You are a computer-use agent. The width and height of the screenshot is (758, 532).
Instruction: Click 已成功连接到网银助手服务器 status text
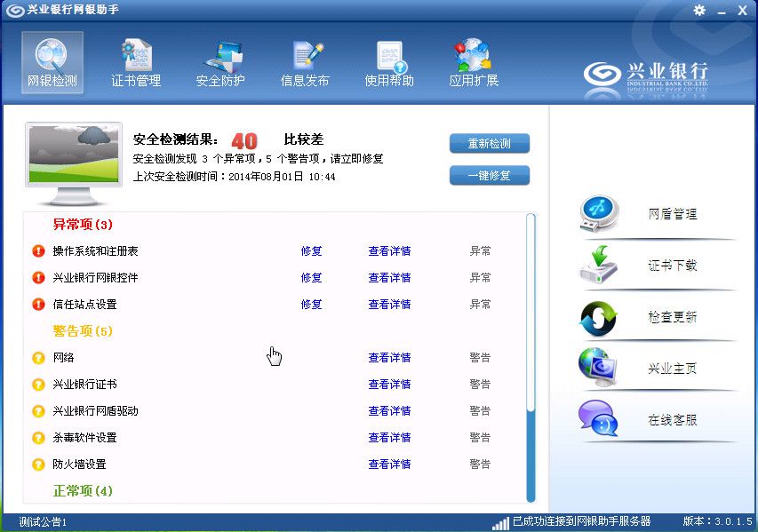point(581,520)
